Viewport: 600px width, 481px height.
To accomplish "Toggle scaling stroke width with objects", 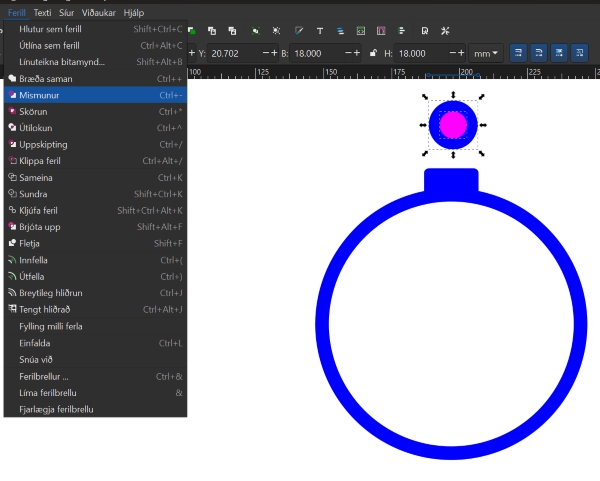I will coord(519,52).
